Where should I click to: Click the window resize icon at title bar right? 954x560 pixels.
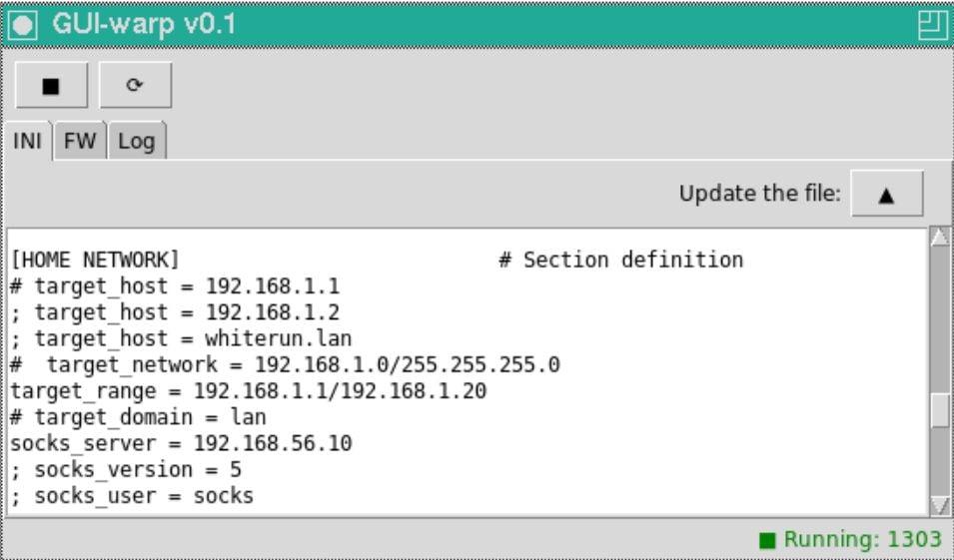(931, 25)
